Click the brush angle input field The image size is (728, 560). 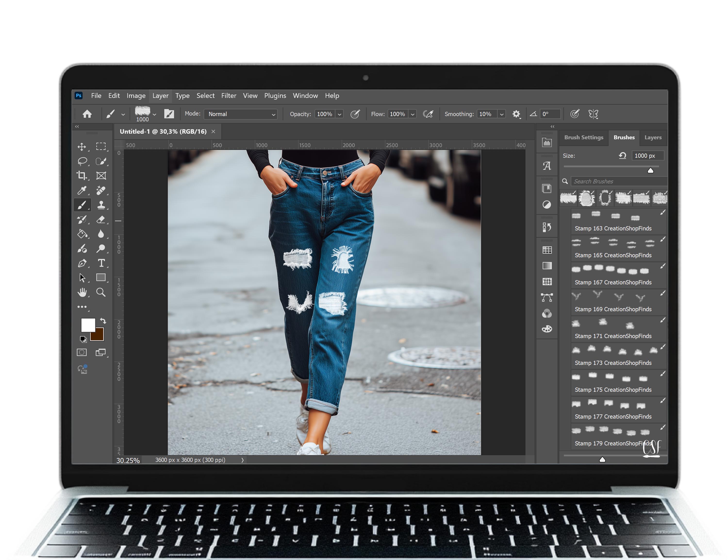pyautogui.click(x=550, y=114)
